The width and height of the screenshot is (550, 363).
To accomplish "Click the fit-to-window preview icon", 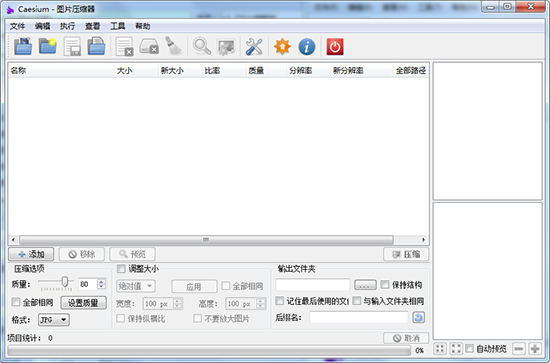I will [x=440, y=348].
